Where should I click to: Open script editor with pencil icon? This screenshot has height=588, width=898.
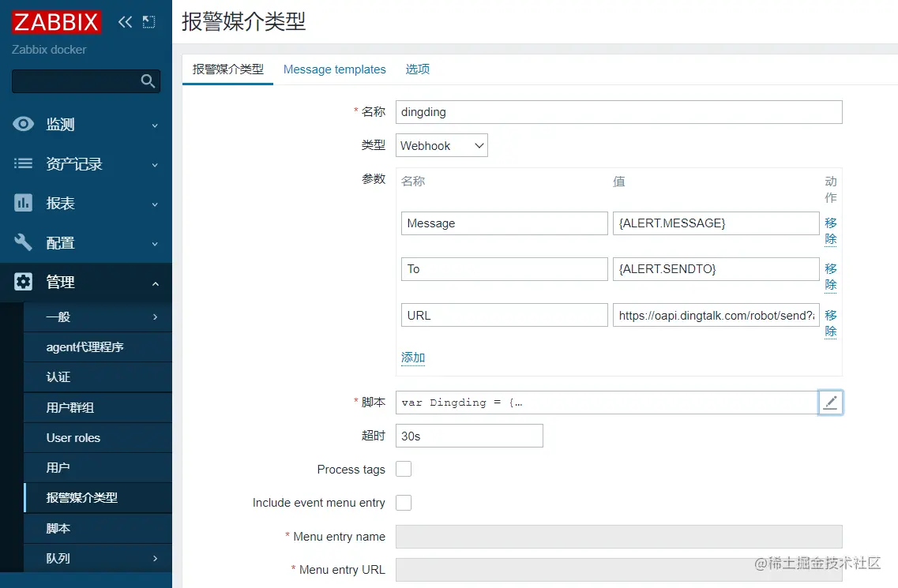830,403
